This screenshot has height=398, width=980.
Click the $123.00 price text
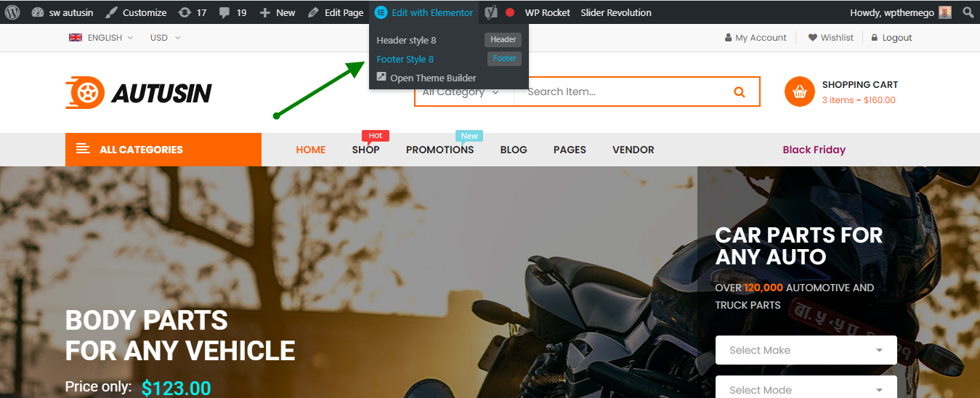click(176, 388)
